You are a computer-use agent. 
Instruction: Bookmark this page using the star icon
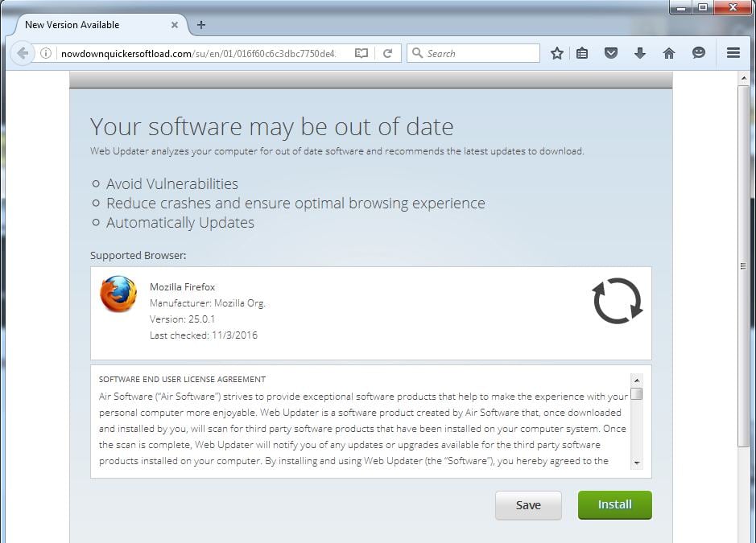point(556,53)
